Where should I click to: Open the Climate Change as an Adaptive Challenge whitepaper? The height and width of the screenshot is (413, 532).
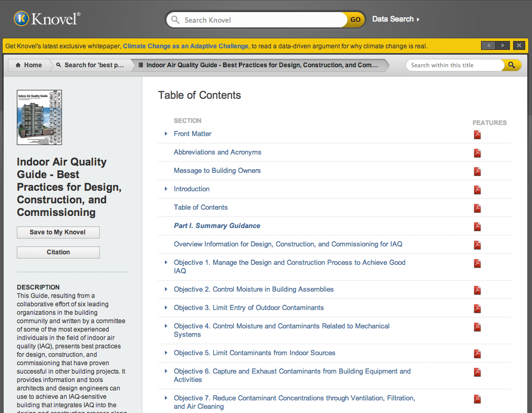[x=185, y=46]
